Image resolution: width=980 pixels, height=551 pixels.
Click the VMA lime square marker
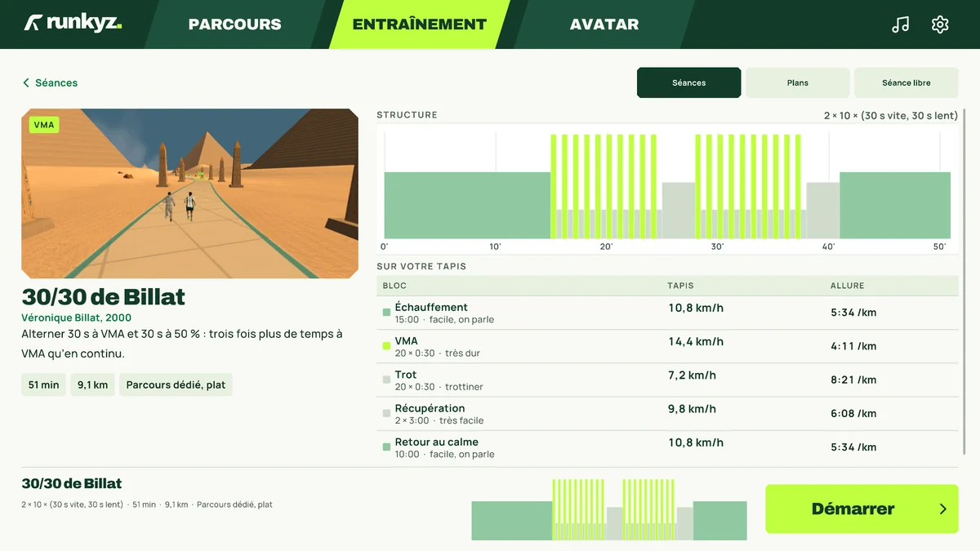tap(386, 346)
